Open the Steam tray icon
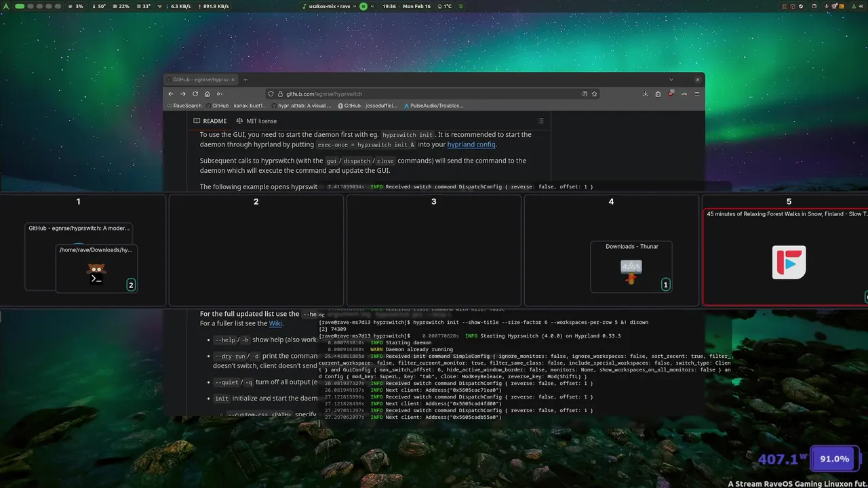This screenshot has height=488, width=868. (x=801, y=6)
